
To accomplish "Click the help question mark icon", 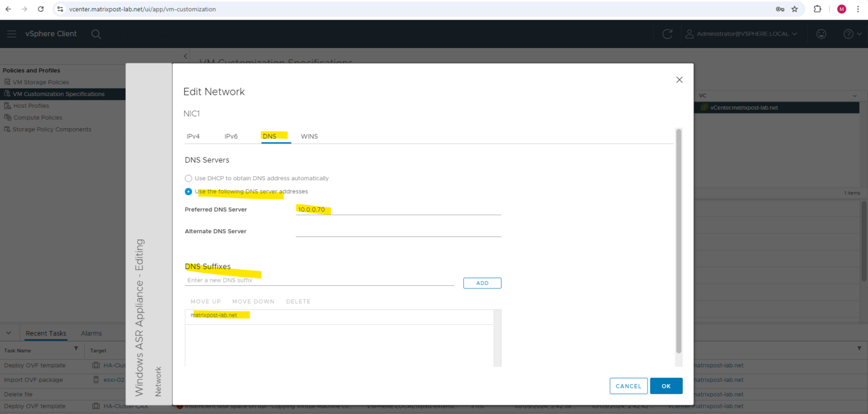I will pyautogui.click(x=848, y=34).
